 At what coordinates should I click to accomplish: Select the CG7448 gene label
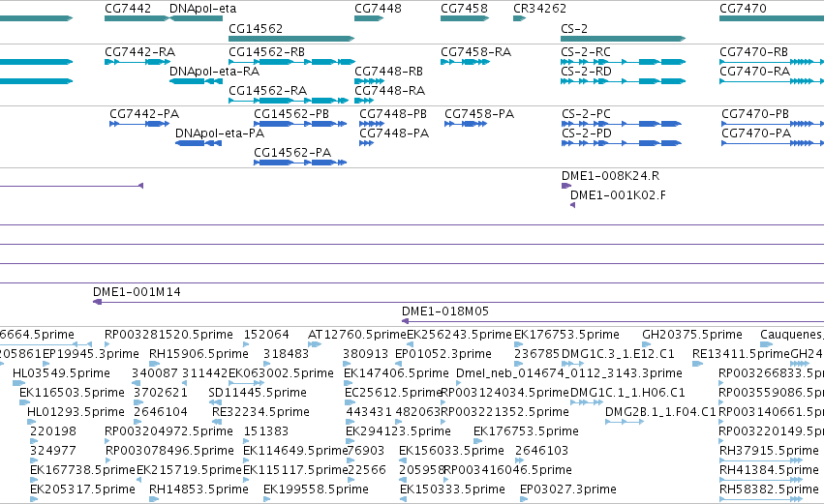(x=378, y=9)
